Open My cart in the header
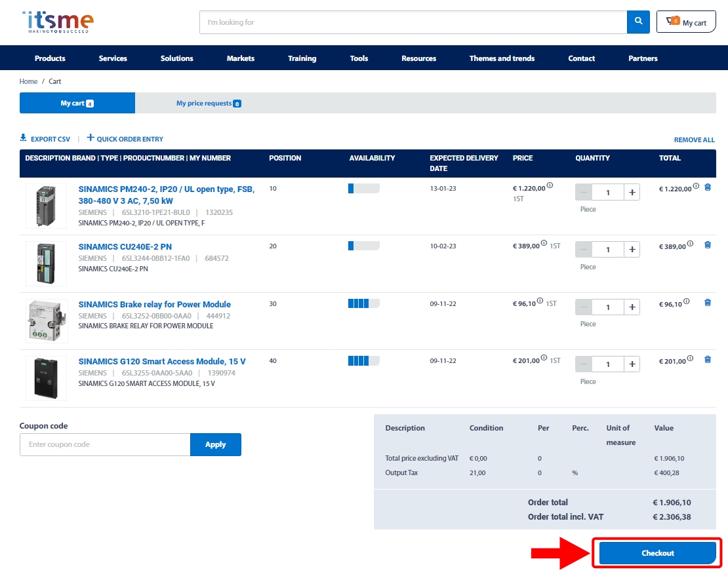 pos(686,22)
